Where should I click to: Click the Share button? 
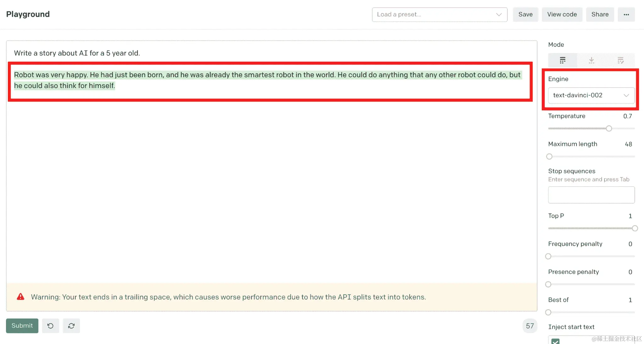(600, 14)
